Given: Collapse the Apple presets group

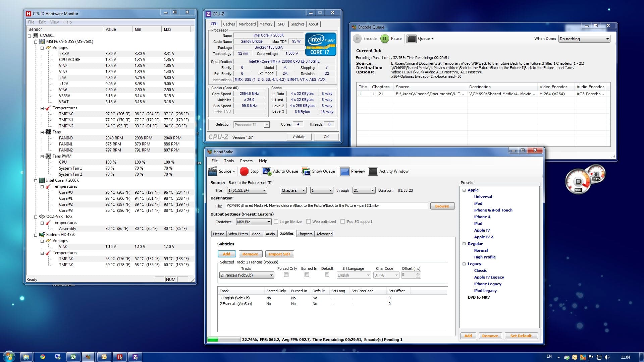Looking at the screenshot, I should click(464, 190).
